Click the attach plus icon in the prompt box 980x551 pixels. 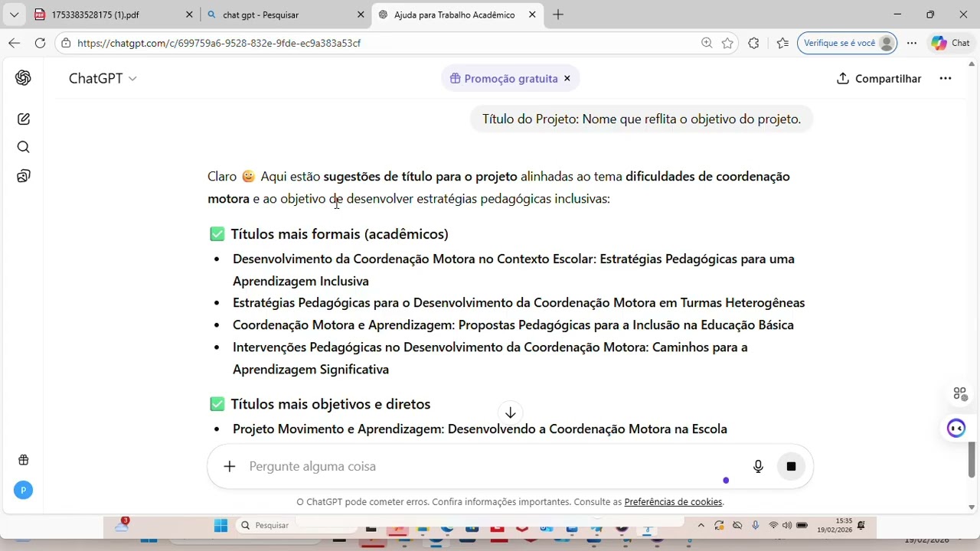229,466
